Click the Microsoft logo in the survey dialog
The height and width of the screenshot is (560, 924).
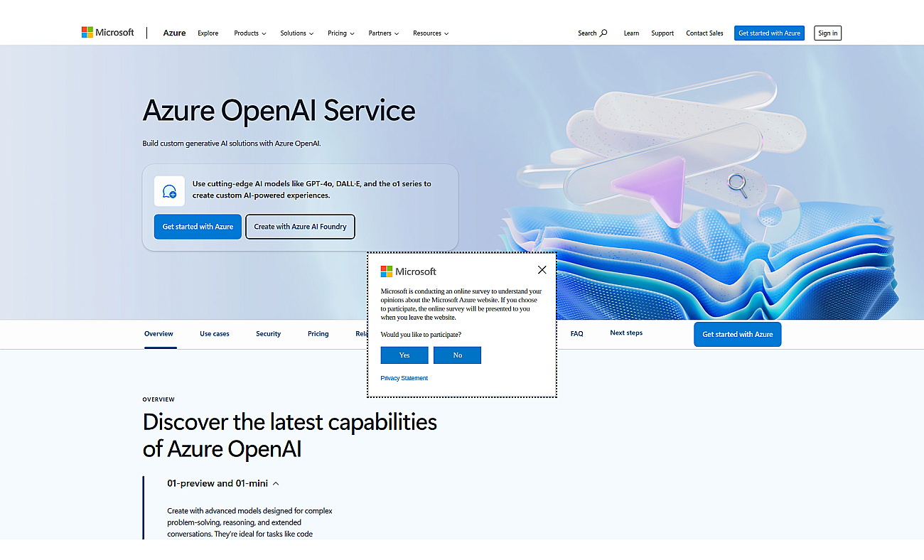409,271
